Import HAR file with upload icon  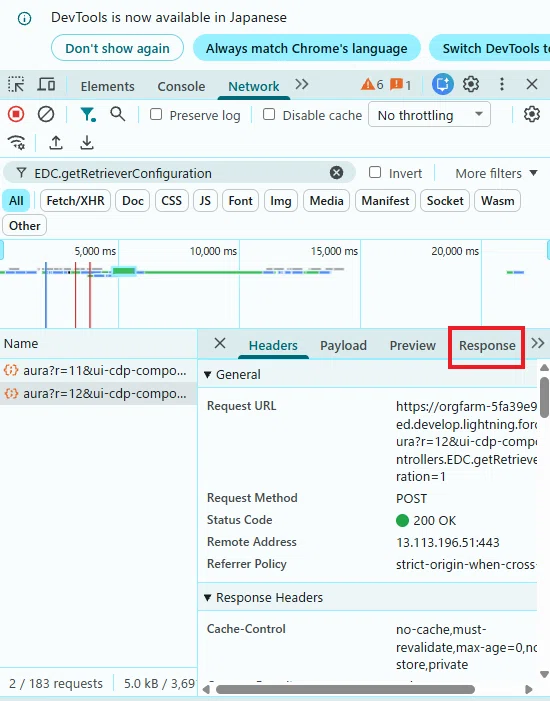56,143
